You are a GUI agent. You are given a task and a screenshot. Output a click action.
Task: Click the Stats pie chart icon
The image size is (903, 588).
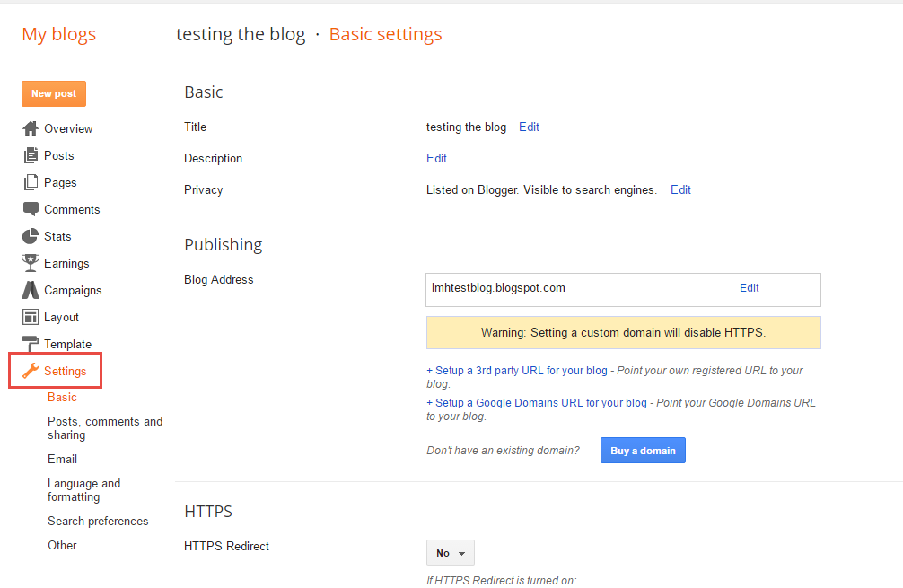point(31,236)
